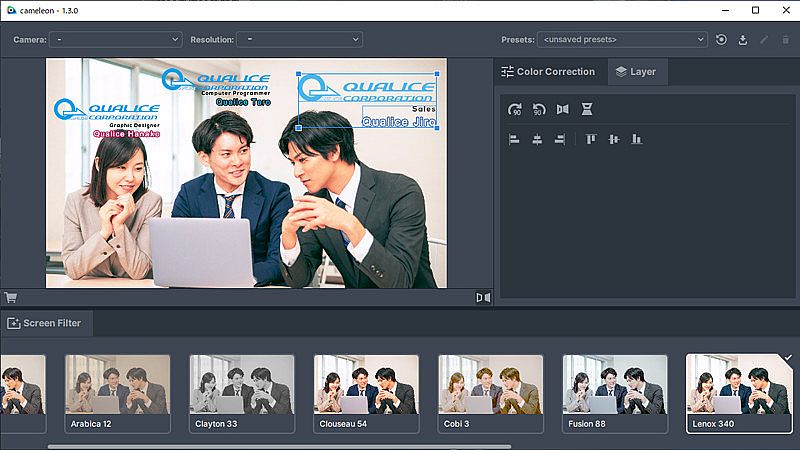Open the Resolution dropdown

tap(299, 40)
